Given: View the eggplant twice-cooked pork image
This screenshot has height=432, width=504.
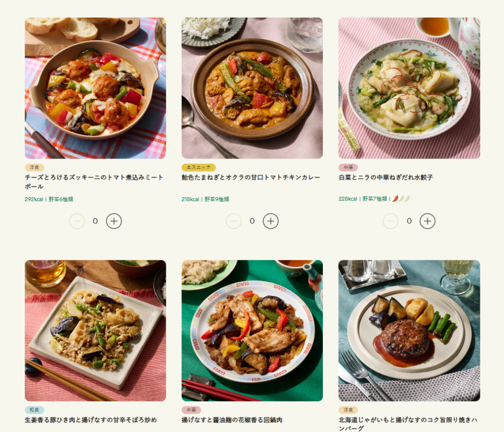Looking at the screenshot, I should tap(252, 331).
